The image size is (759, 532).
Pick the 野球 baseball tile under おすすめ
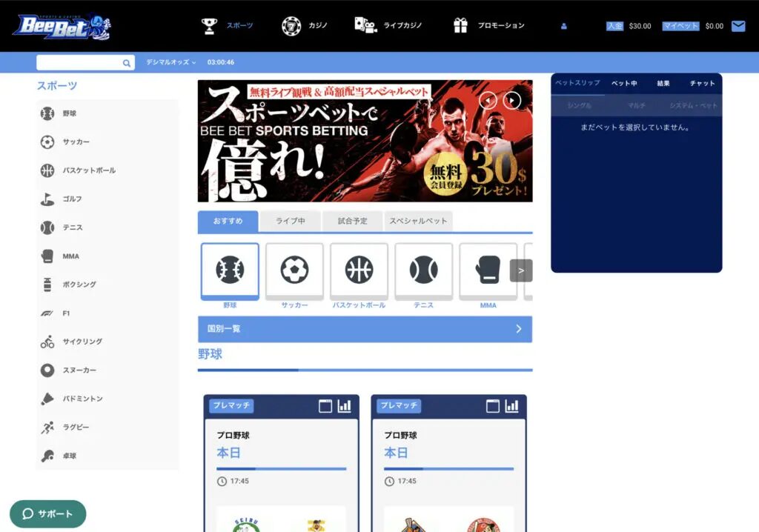pos(230,272)
